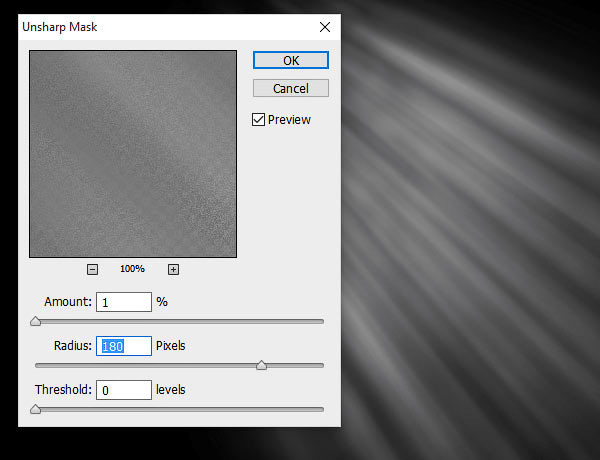This screenshot has height=460, width=600.
Task: Click the Amount slider handle
Action: (x=36, y=321)
